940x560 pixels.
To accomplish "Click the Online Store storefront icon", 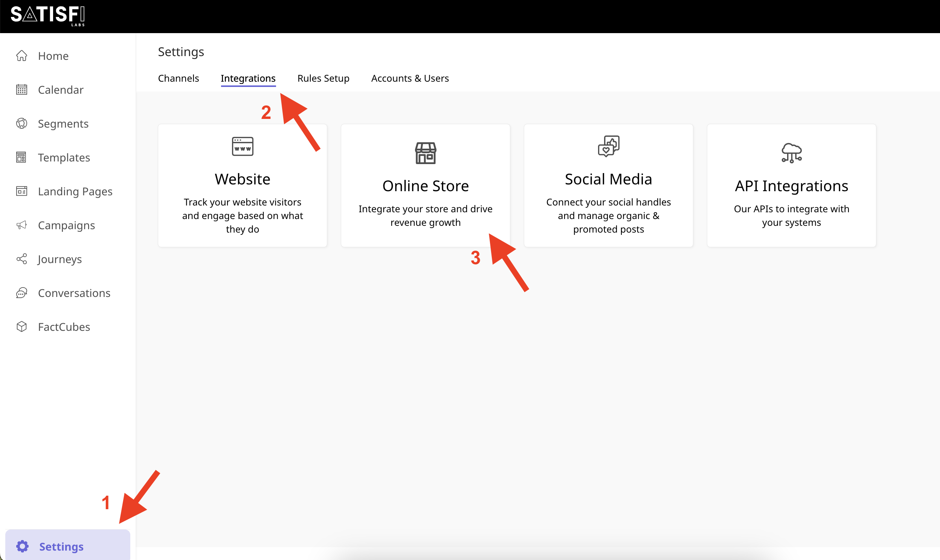I will (426, 153).
